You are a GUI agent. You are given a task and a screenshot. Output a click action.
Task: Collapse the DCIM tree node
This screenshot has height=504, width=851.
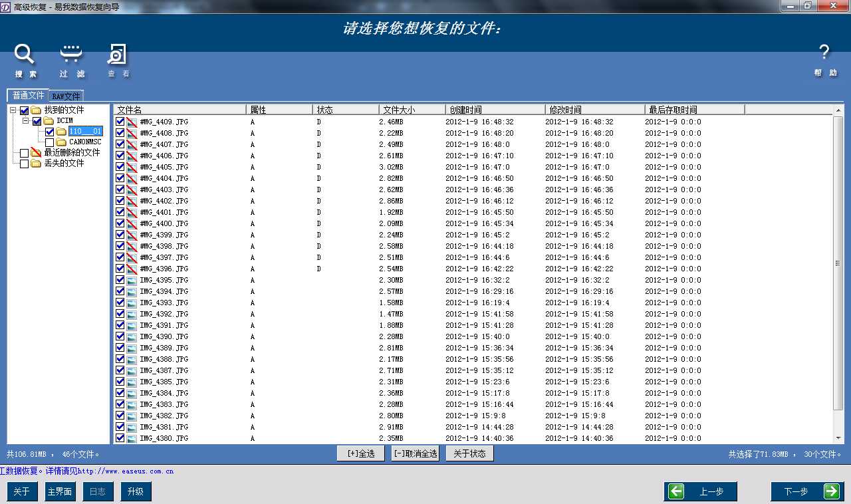point(26,121)
